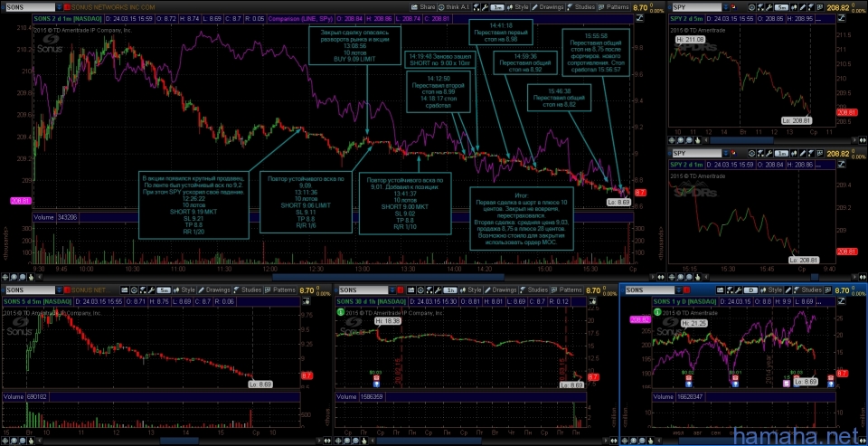Image resolution: width=868 pixels, height=446 pixels.
Task: Click right scroll arrow under main chart
Action: pos(653,277)
